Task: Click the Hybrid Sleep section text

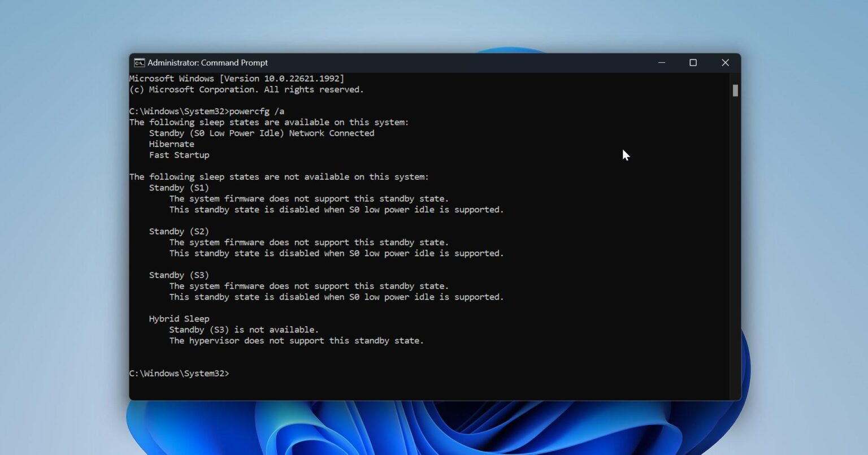Action: (179, 318)
